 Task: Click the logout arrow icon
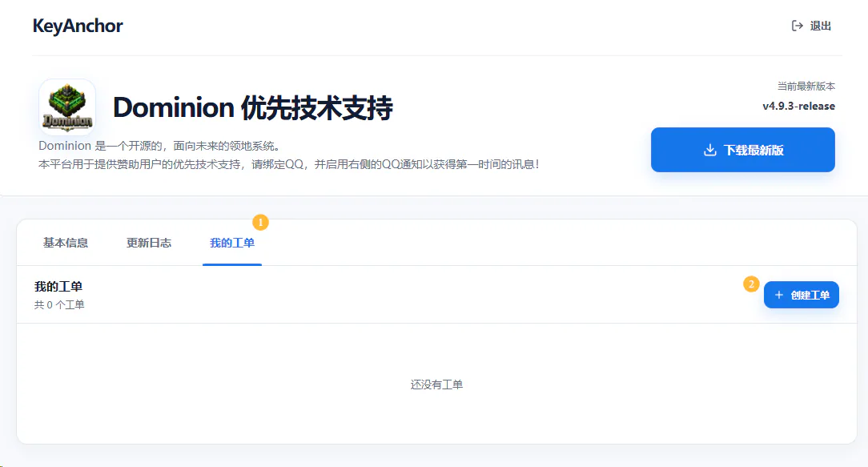(x=798, y=26)
